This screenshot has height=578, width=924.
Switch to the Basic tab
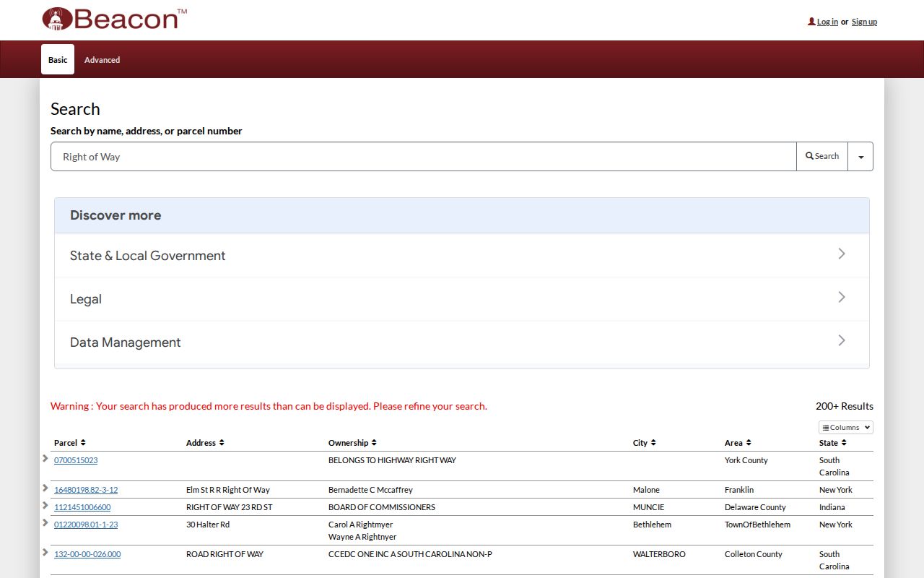point(58,59)
